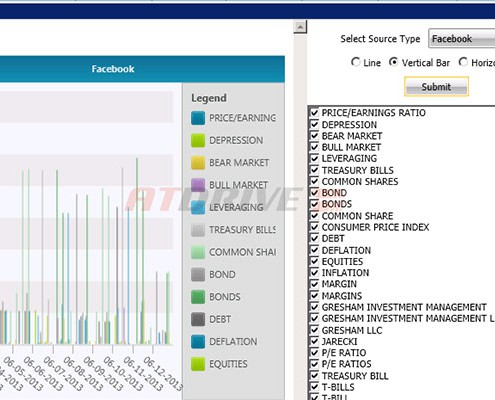495x400 pixels.
Task: Uncheck the DEBT checkbox
Action: [x=314, y=238]
